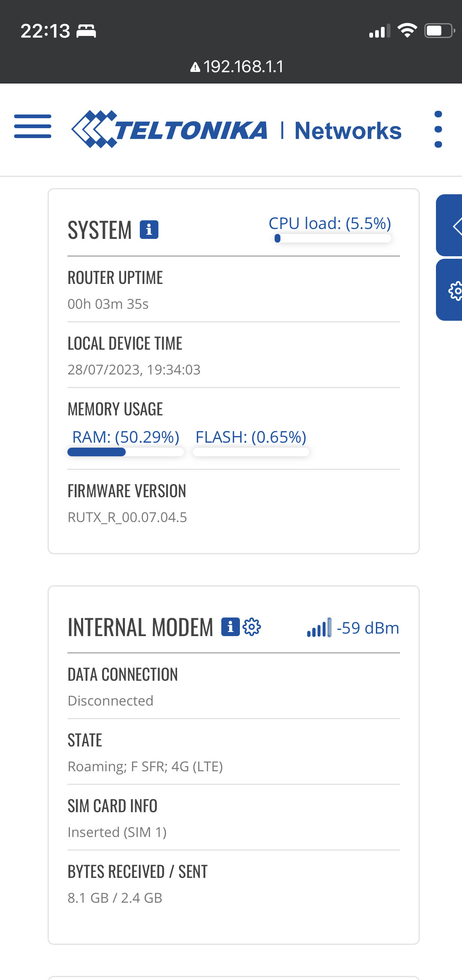Expand the side panel chevron arrow
This screenshot has height=980, width=462.
click(x=450, y=226)
